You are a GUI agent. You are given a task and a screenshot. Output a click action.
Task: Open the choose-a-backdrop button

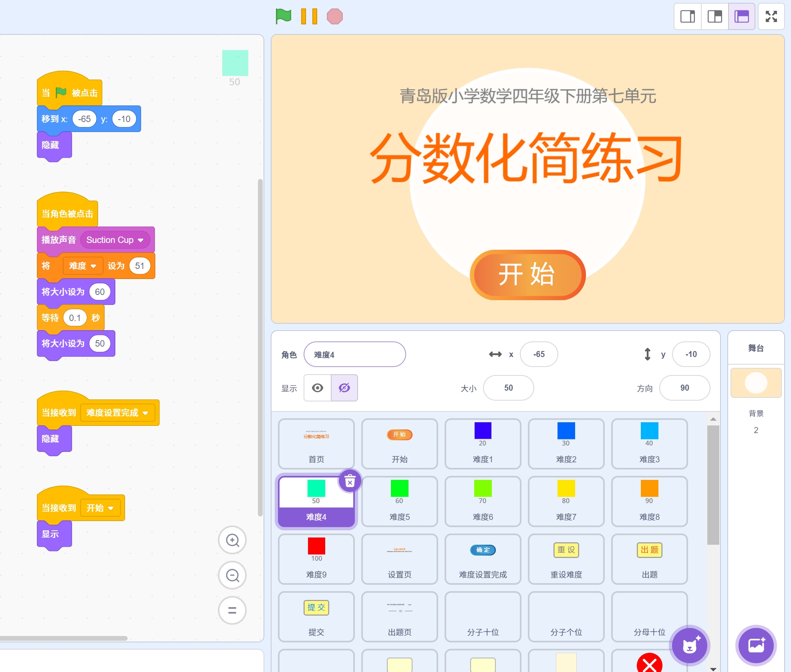(756, 645)
